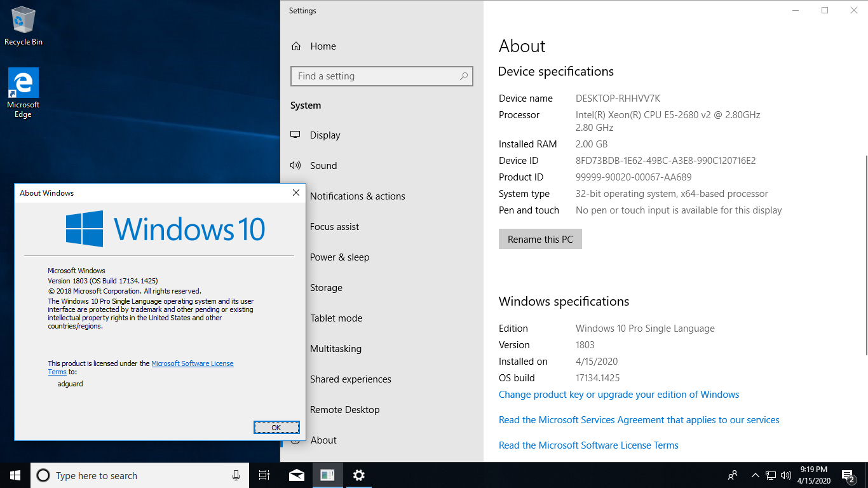Select the Microsoft Edge desktop shortcut
The height and width of the screenshot is (488, 868).
click(x=24, y=93)
